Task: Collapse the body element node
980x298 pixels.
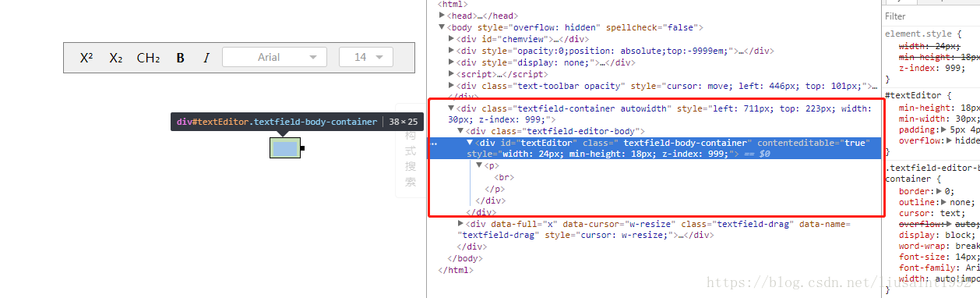Action: tap(442, 27)
